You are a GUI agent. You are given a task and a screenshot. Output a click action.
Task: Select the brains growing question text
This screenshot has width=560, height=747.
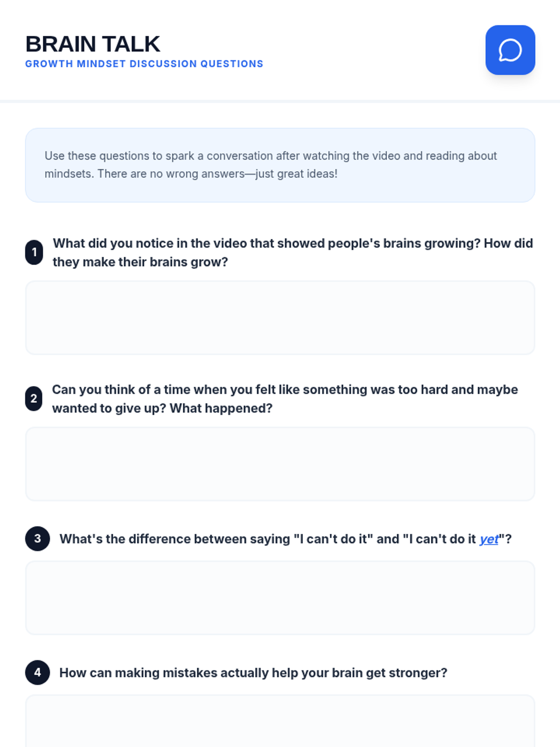pyautogui.click(x=293, y=253)
